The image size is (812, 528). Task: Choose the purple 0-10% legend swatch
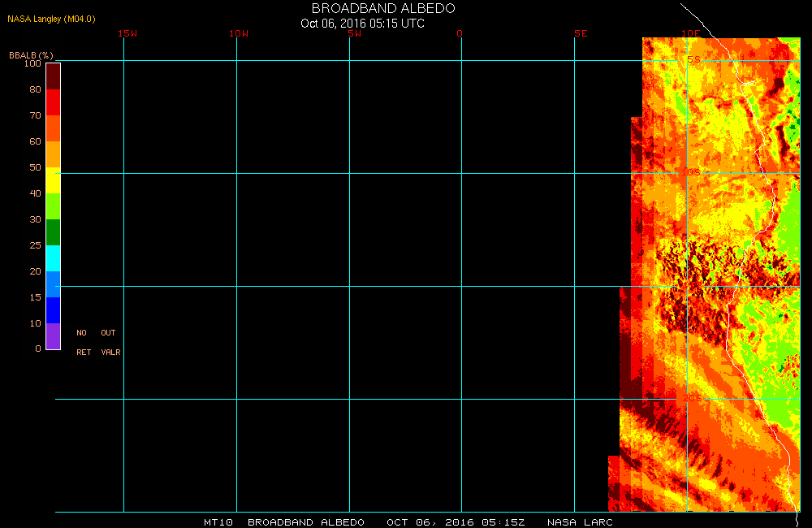pyautogui.click(x=53, y=336)
